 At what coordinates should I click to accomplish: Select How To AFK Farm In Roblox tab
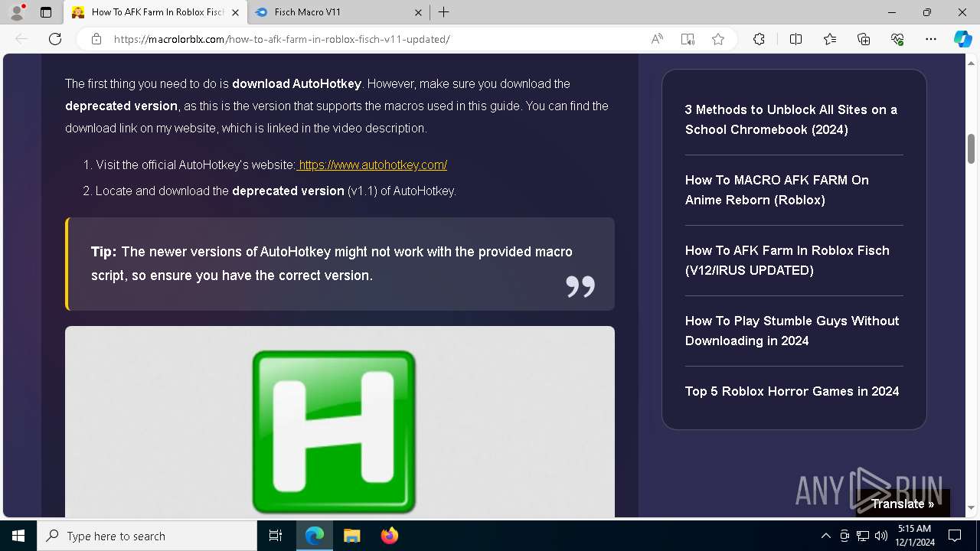pos(155,12)
